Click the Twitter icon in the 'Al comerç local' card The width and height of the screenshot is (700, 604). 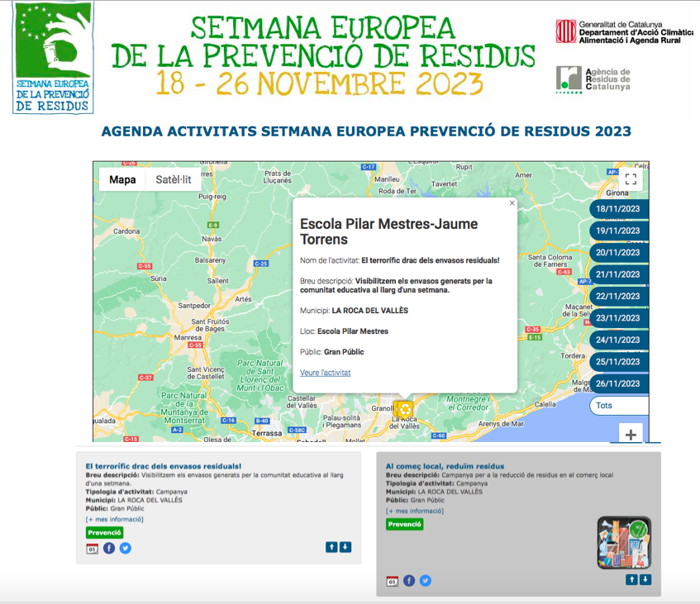coord(425,581)
